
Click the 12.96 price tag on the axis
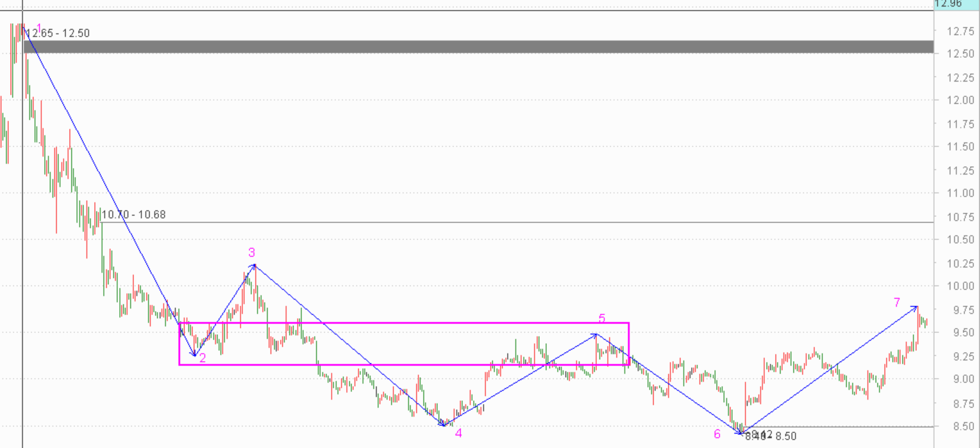coord(948,4)
